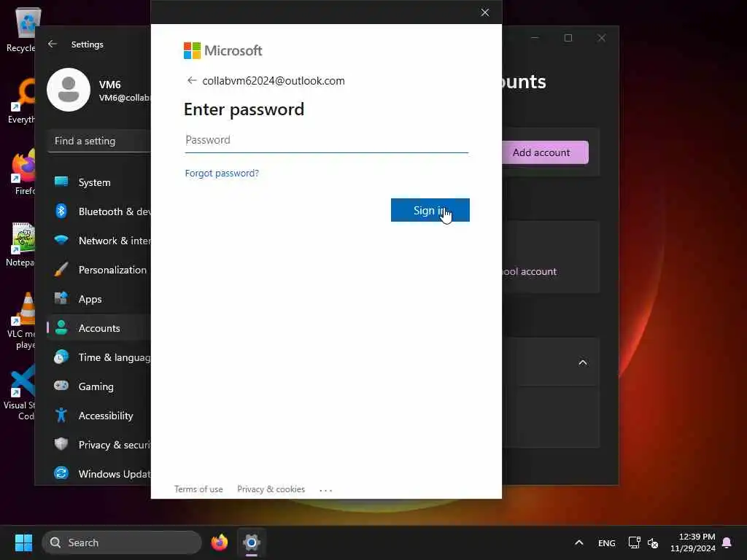Click the muted volume tray icon

pos(653,542)
